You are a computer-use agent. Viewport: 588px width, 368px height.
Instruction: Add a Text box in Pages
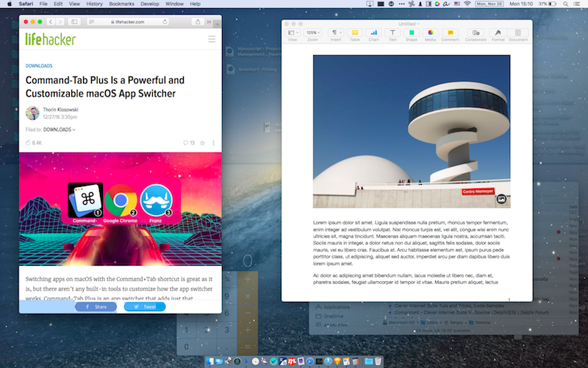tap(392, 32)
